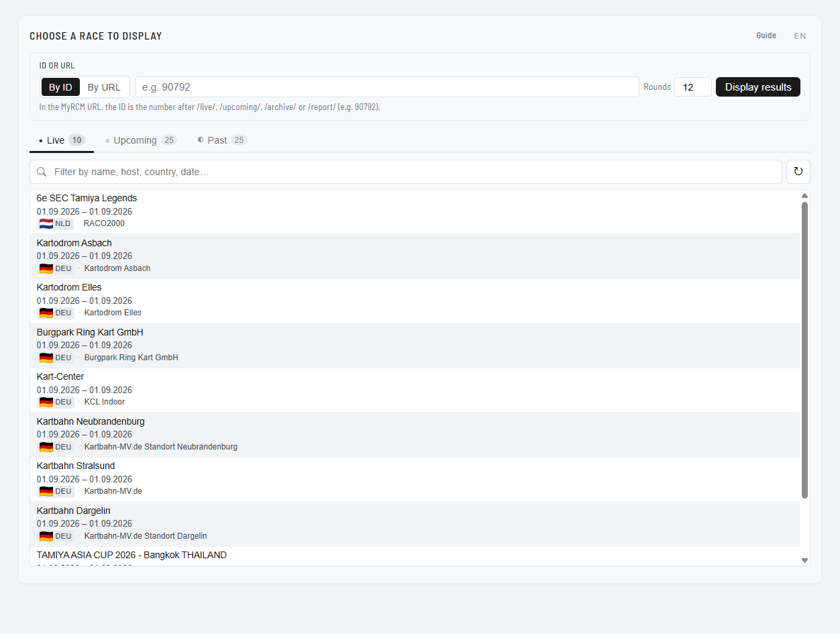The height and width of the screenshot is (634, 840).
Task: Click the German flag on Kartodrom Asbach row
Action: coord(46,268)
